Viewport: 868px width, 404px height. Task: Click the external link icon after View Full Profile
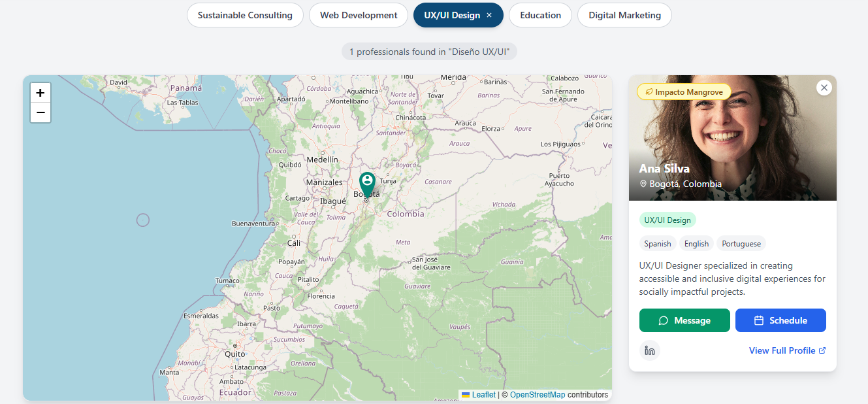[x=822, y=350]
